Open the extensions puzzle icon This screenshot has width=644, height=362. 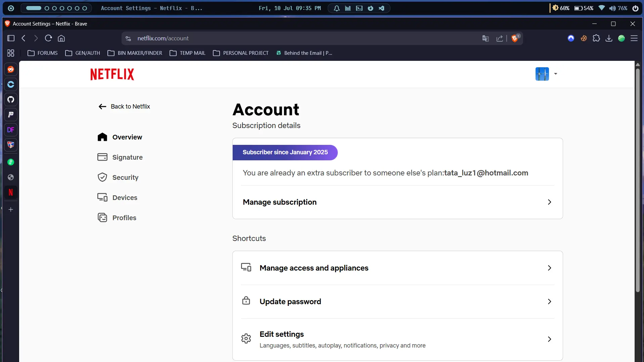[x=596, y=38]
